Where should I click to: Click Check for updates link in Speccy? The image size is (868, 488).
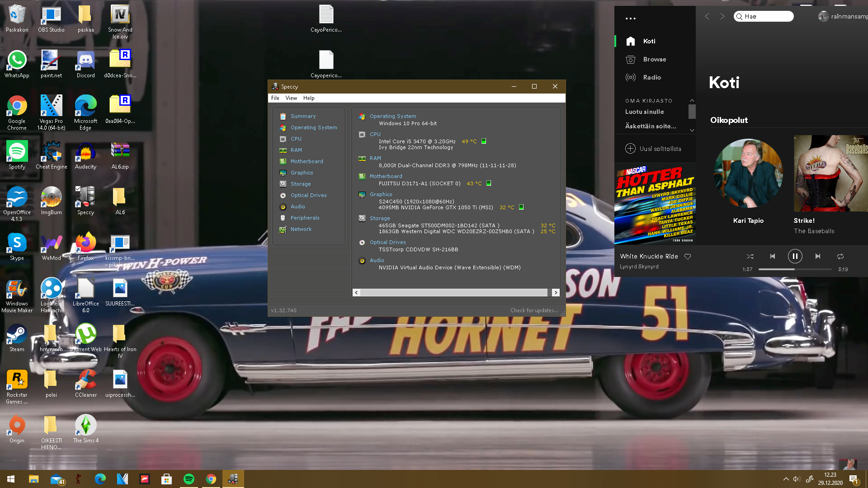(x=534, y=310)
